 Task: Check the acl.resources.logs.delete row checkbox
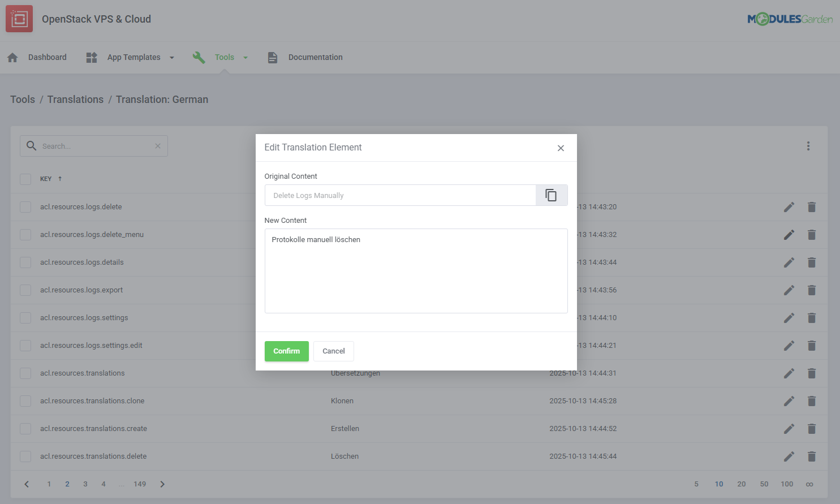tap(25, 206)
